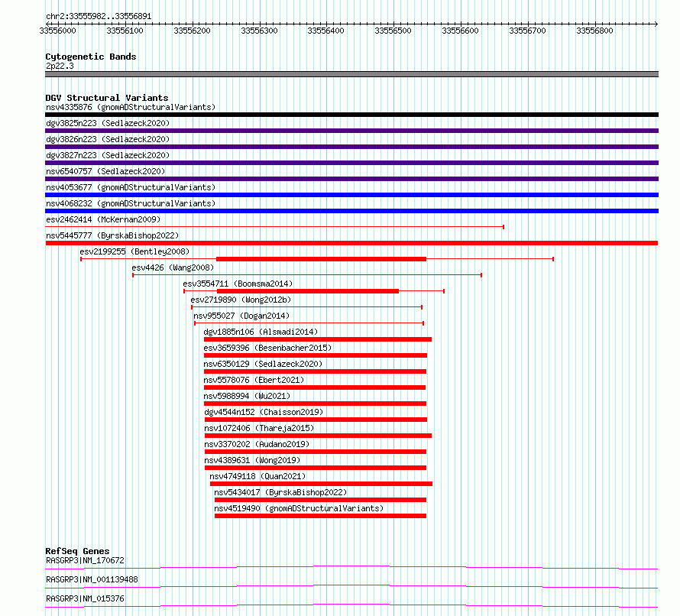The image size is (680, 616).
Task: Click the nsv955027 (Dogan2014) label
Action: (x=241, y=316)
